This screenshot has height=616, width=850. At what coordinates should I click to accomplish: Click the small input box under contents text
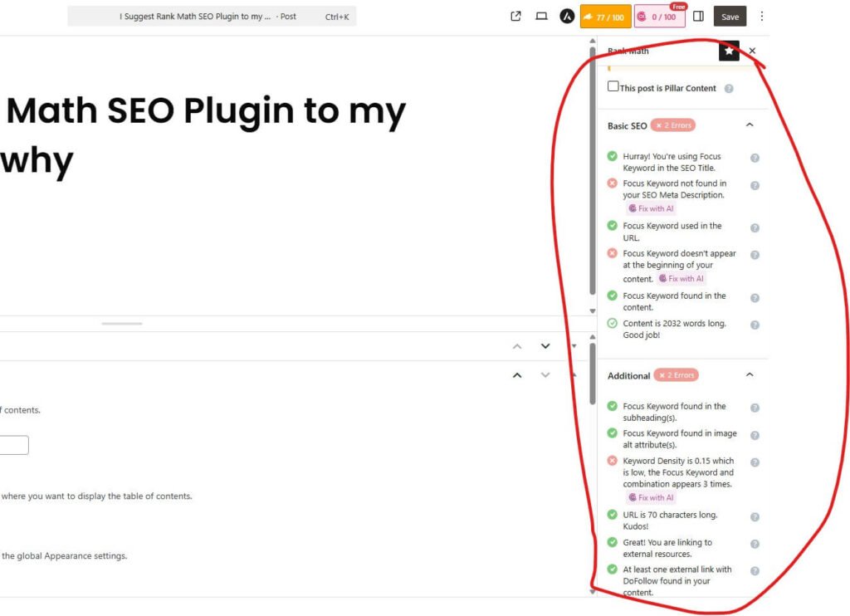(14, 445)
